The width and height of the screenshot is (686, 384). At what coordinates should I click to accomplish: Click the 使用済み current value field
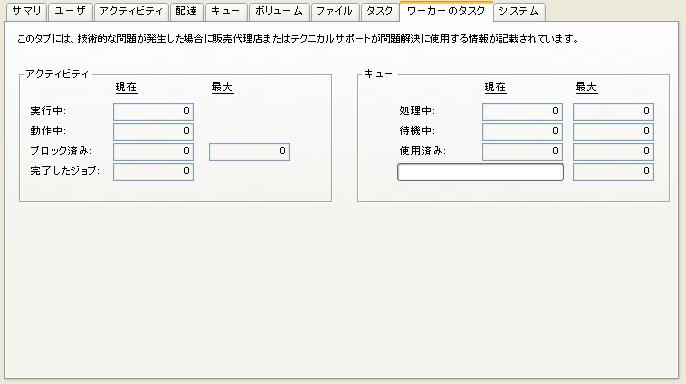pyautogui.click(x=522, y=151)
